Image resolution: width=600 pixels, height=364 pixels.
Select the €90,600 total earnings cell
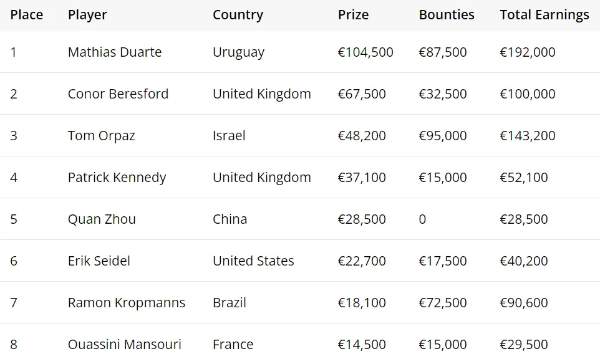(523, 303)
